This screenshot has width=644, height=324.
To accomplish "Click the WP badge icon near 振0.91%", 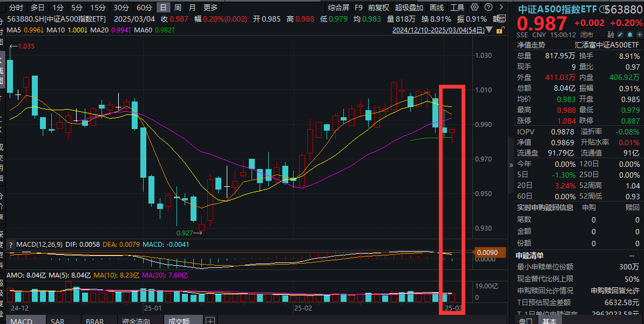I will [503, 18].
